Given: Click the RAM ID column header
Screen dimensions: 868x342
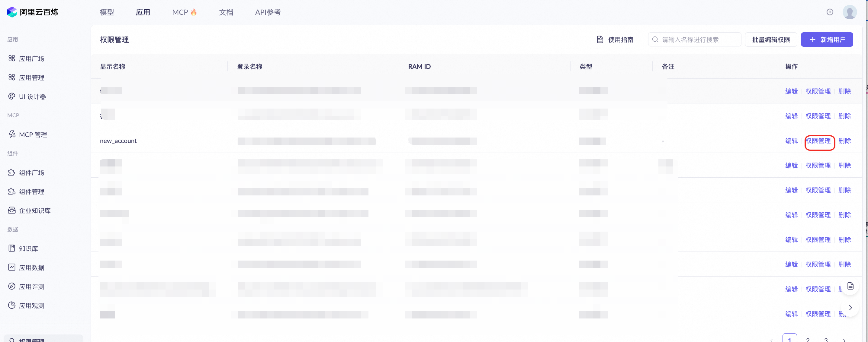Looking at the screenshot, I should (x=420, y=67).
